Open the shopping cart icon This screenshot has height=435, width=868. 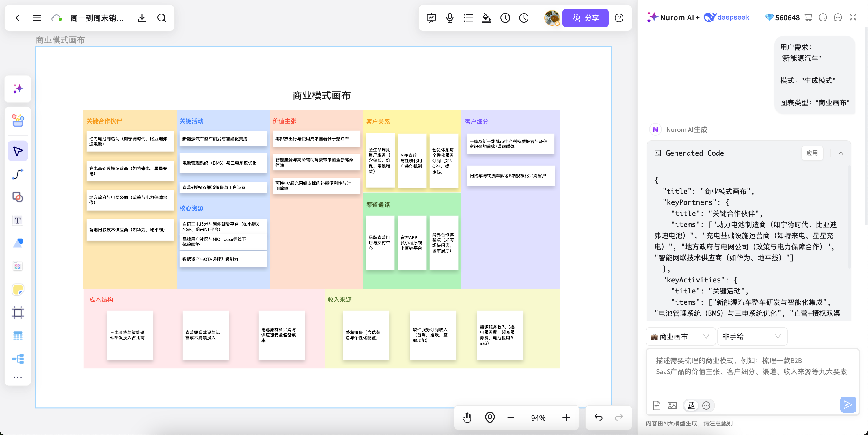808,18
